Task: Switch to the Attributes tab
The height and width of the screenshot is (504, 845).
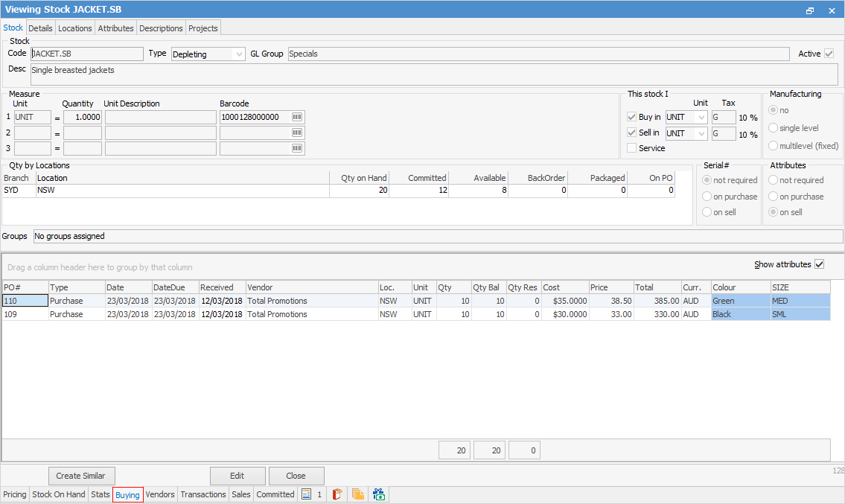Action: point(115,28)
